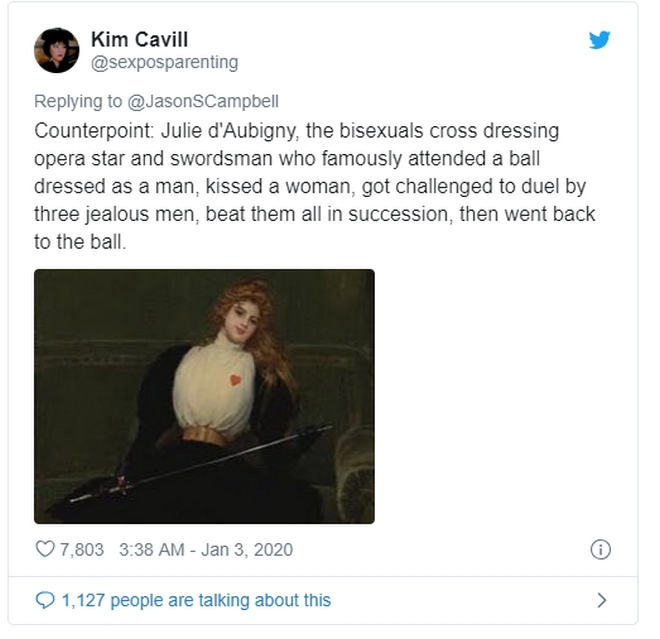Click the orange heart on the painted blouse
660x639 pixels.
coord(235,380)
